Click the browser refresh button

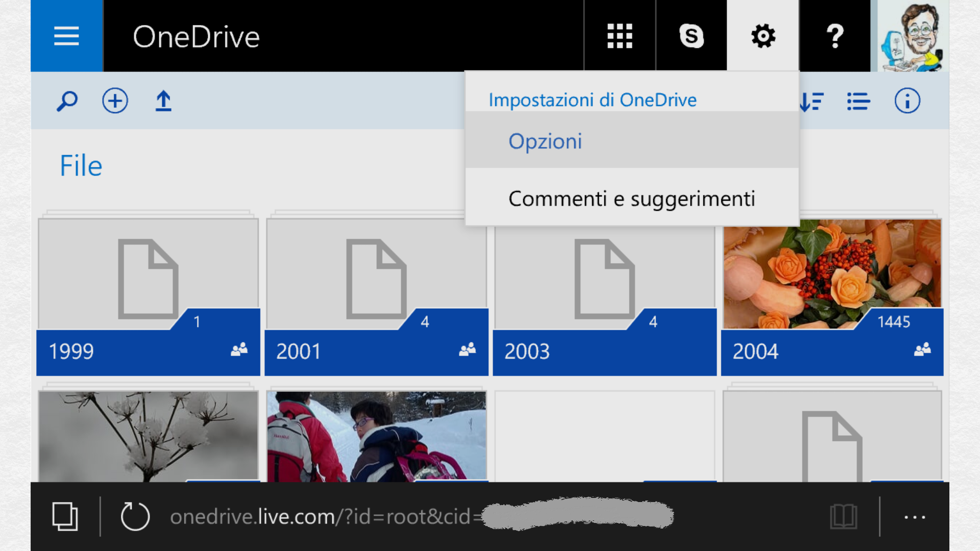coord(135,516)
